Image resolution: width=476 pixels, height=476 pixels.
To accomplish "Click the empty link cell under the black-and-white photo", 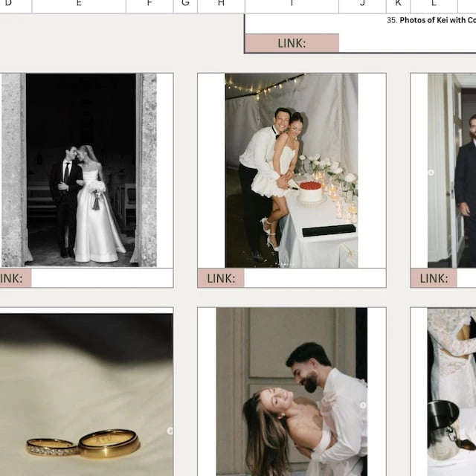I will click(x=103, y=278).
